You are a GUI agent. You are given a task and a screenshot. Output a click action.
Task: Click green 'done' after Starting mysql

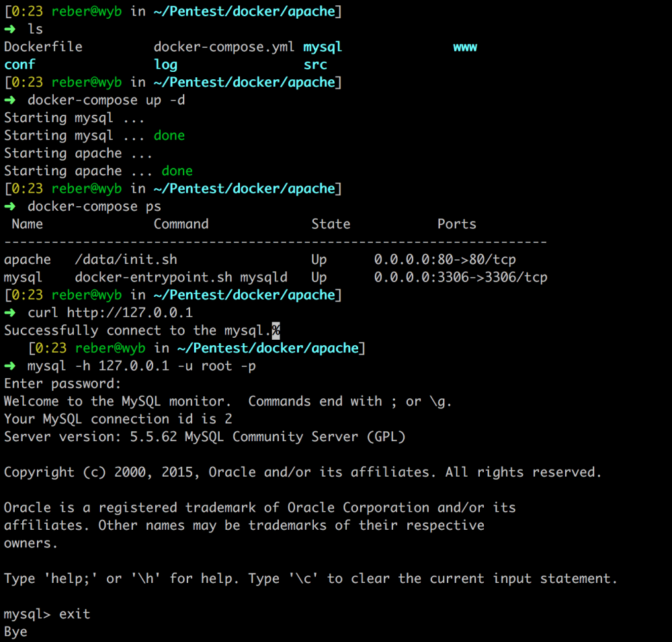click(x=169, y=136)
